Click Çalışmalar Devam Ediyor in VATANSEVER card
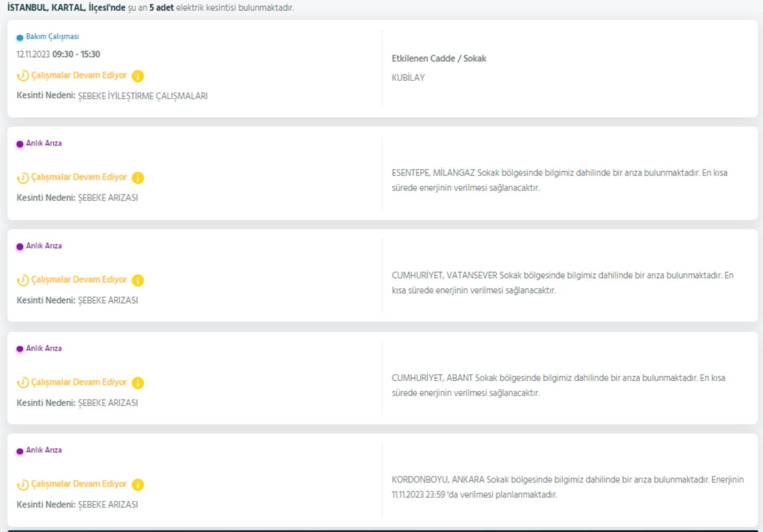 click(79, 280)
